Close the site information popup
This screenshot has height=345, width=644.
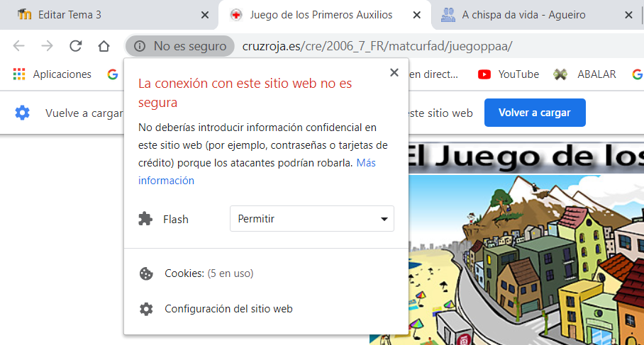(394, 72)
